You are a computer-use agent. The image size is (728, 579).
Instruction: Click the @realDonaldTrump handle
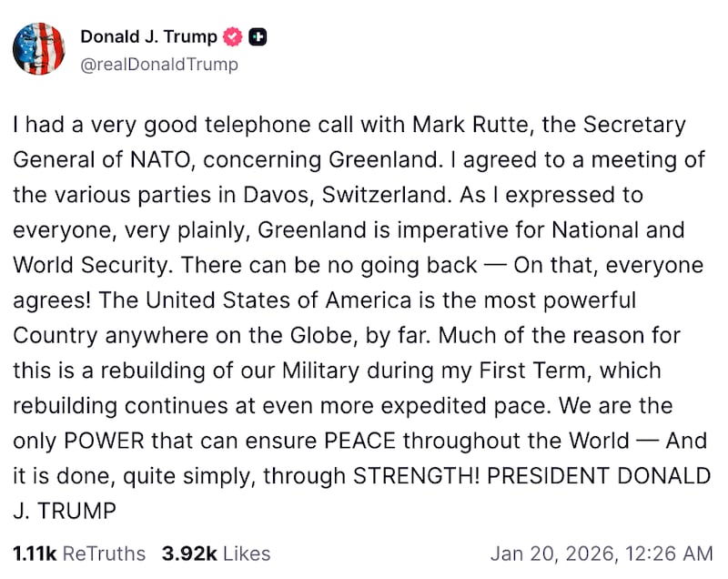[x=160, y=64]
